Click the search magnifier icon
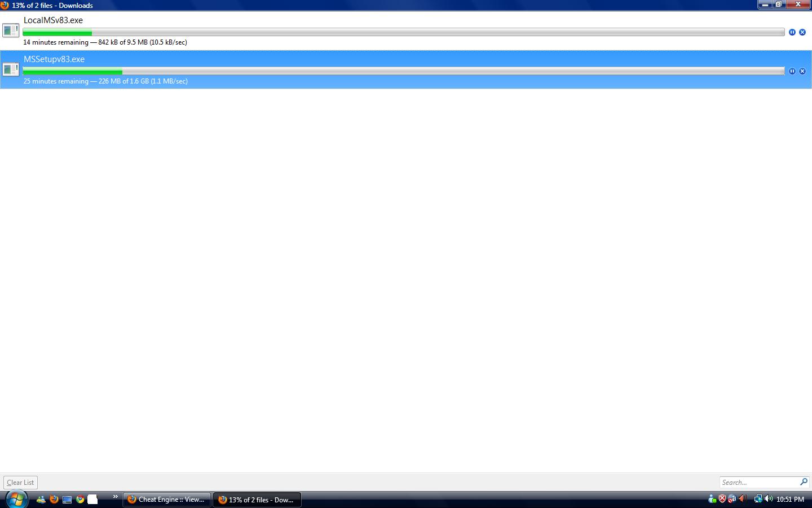 [804, 482]
